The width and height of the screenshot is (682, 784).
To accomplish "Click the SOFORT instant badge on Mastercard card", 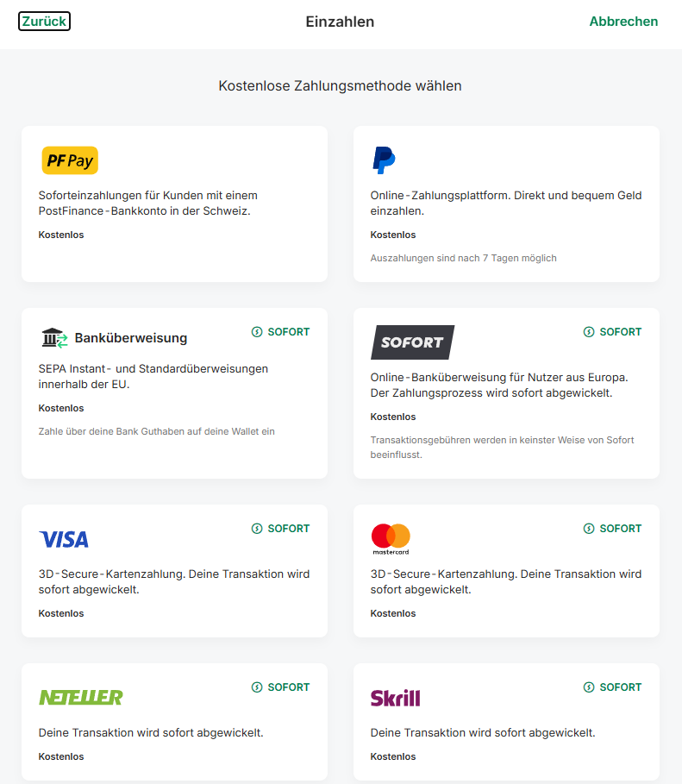I will point(612,529).
